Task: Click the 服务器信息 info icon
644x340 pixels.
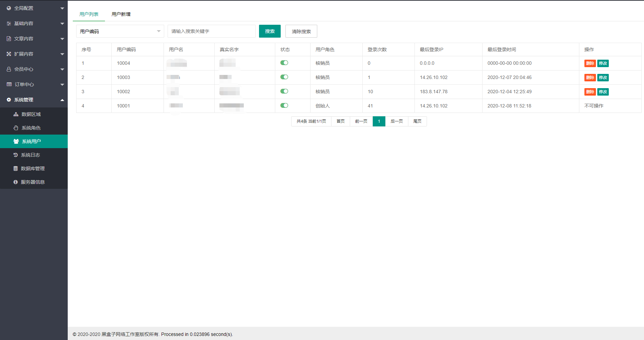Action: click(x=16, y=182)
